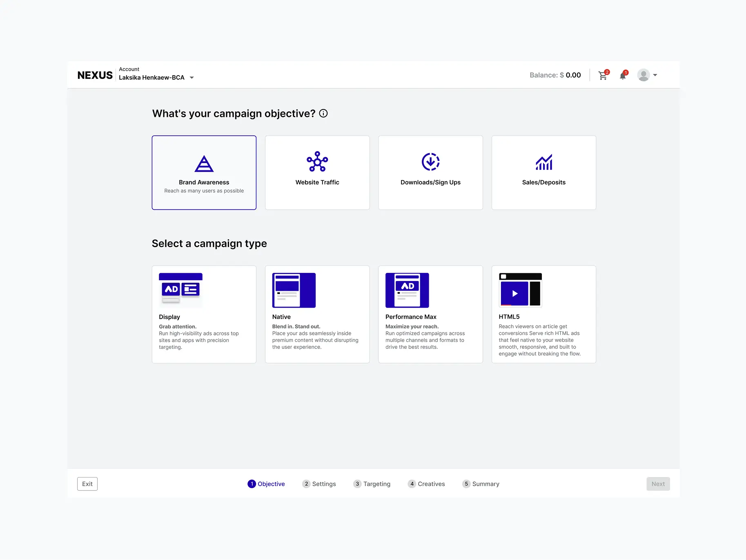Click the info icon beside campaign objective heading
The width and height of the screenshot is (746, 560).
click(x=323, y=114)
